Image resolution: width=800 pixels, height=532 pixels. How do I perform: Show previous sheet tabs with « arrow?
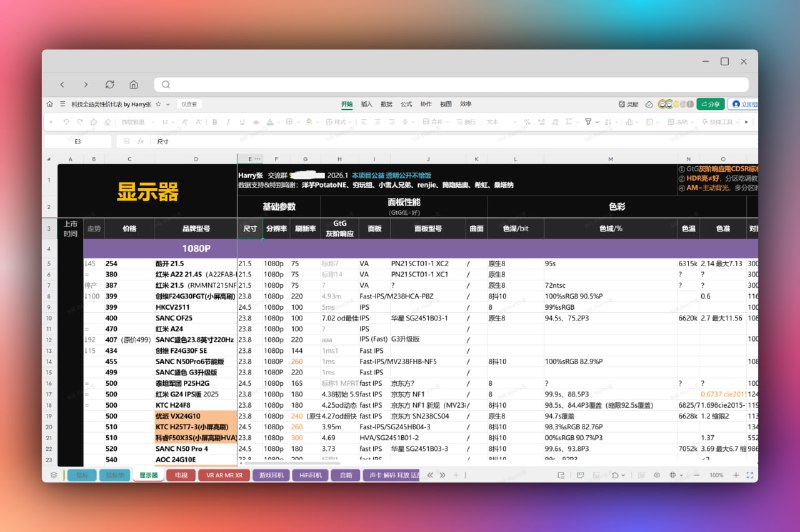coord(430,475)
